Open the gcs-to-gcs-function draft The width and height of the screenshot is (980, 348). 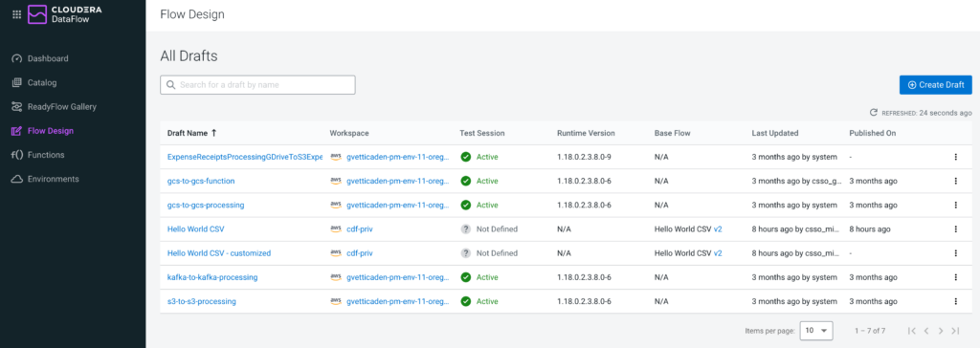click(201, 182)
